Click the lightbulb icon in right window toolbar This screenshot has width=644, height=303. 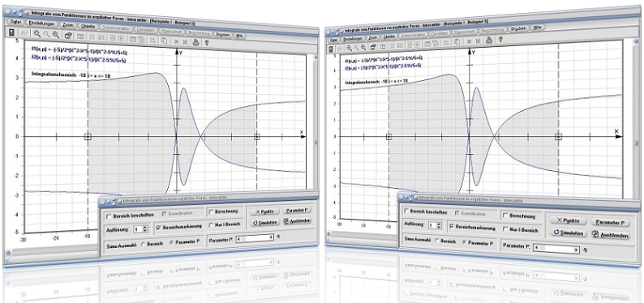pos(500,40)
